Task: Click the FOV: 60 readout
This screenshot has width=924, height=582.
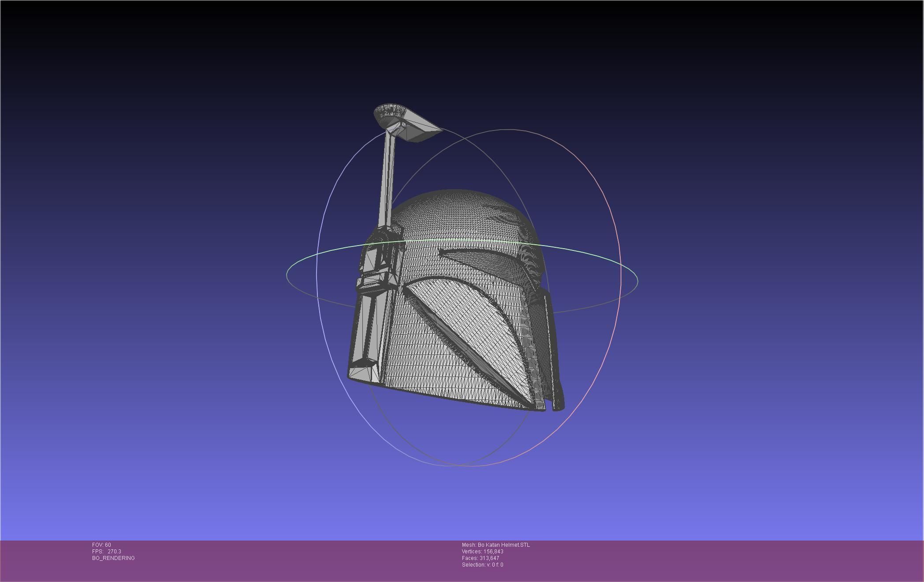Action: click(x=101, y=545)
